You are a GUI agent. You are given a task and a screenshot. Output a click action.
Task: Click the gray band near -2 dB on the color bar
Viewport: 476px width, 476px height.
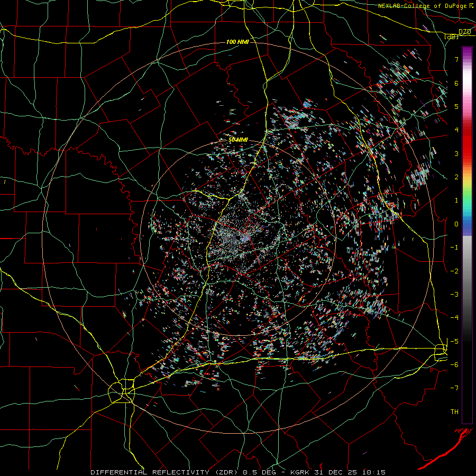point(467,271)
